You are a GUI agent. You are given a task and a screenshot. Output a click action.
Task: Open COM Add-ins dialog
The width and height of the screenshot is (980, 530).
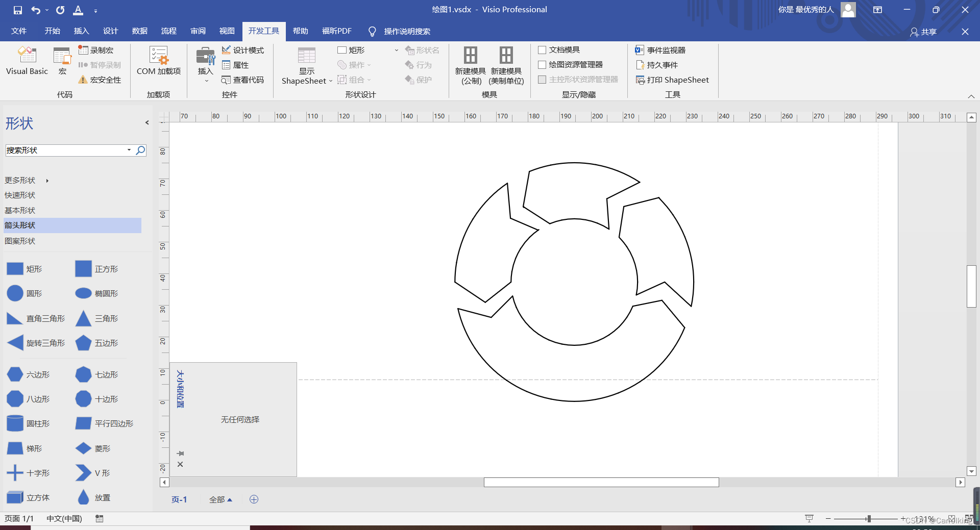pos(158,61)
